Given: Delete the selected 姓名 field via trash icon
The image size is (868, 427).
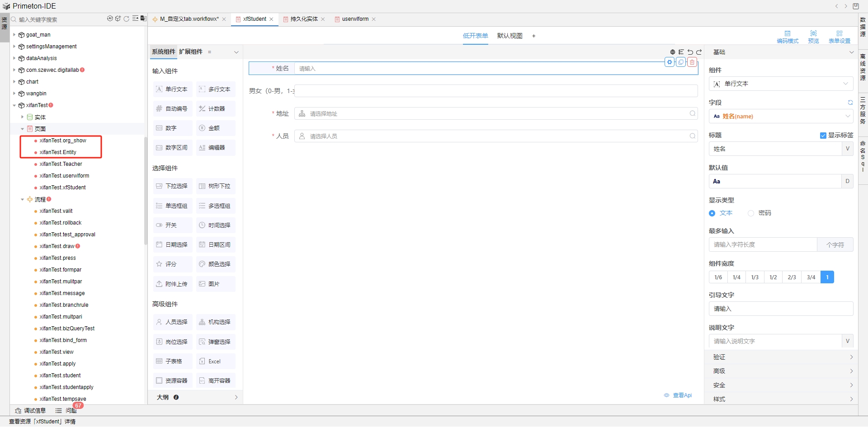Looking at the screenshot, I should [x=692, y=62].
